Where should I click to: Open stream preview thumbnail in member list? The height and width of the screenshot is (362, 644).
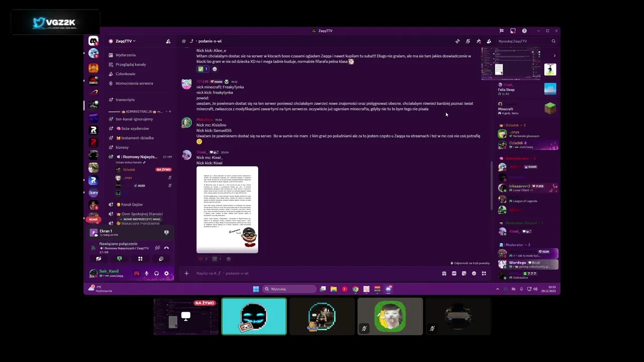(x=511, y=64)
